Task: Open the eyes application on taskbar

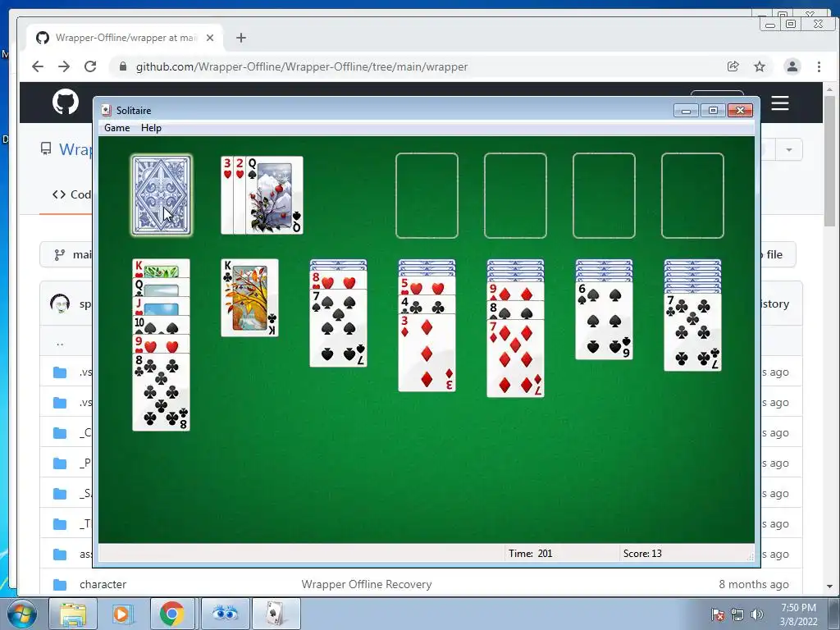Action: click(225, 614)
